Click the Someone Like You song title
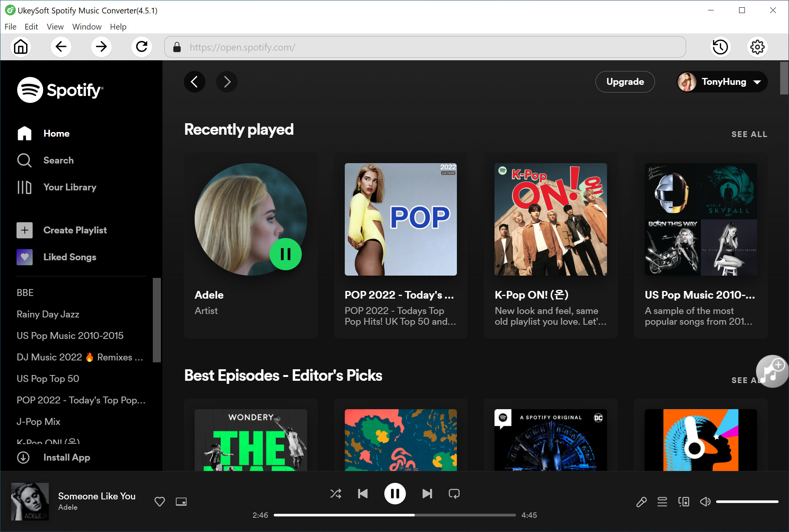 pyautogui.click(x=97, y=496)
